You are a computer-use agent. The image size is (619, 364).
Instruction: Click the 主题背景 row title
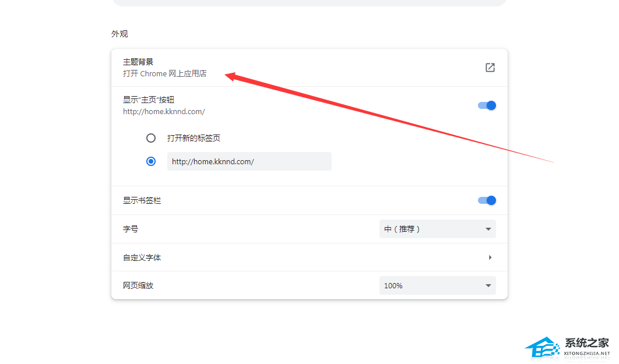[x=138, y=62]
